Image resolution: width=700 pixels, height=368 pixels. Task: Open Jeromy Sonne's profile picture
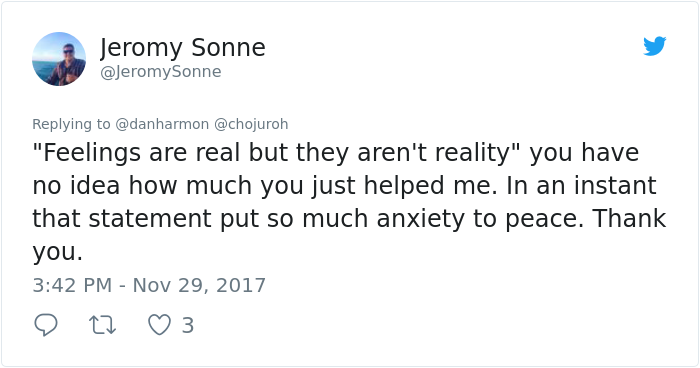point(59,59)
